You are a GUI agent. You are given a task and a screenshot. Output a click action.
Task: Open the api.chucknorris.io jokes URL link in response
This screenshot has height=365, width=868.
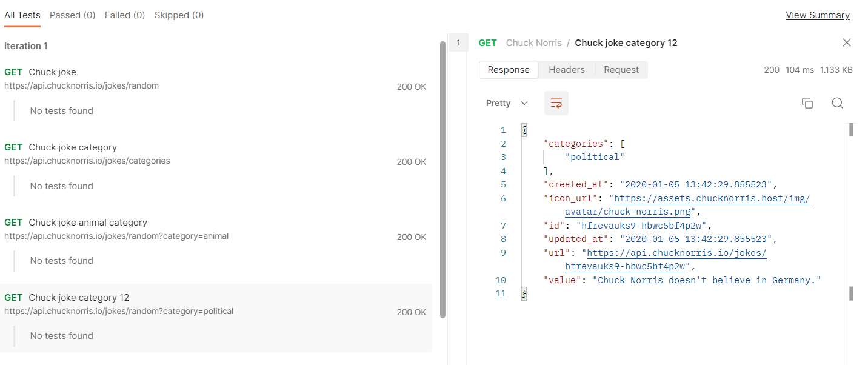tap(677, 253)
